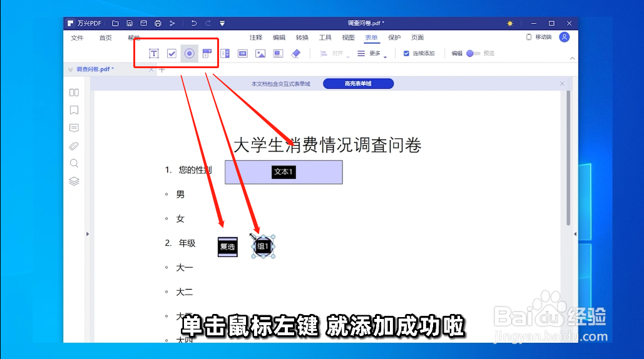Expand the right side panel arrow
Image resolution: width=644 pixels, height=359 pixels.
(x=575, y=234)
